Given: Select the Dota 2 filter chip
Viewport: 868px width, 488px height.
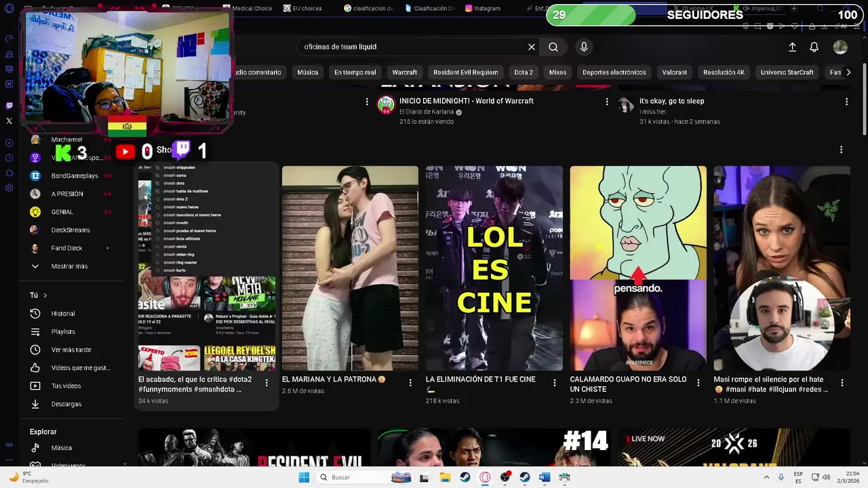Looking at the screenshot, I should (x=524, y=73).
